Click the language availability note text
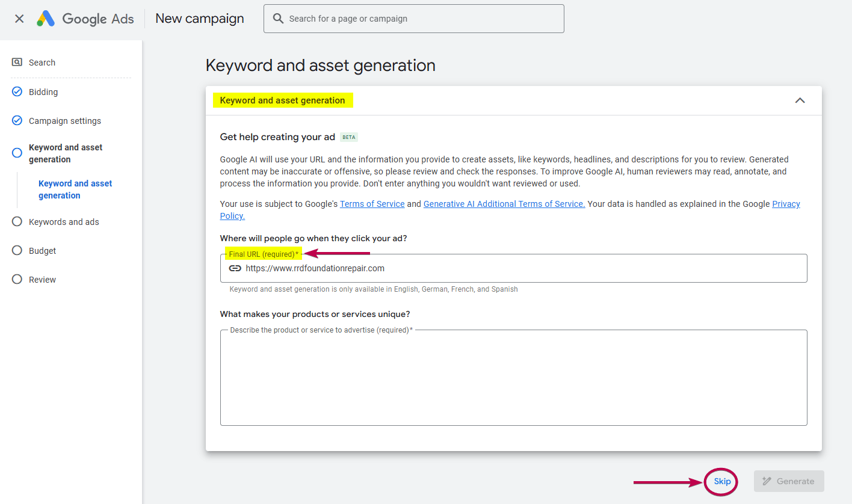This screenshot has height=504, width=852. coord(374,289)
